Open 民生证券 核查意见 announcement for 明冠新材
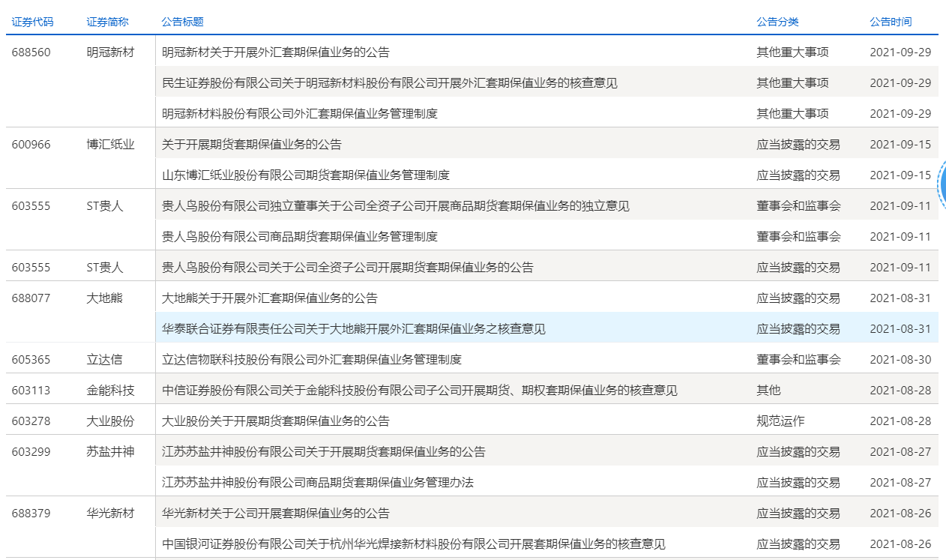Screen dimensions: 946x560 [390, 83]
